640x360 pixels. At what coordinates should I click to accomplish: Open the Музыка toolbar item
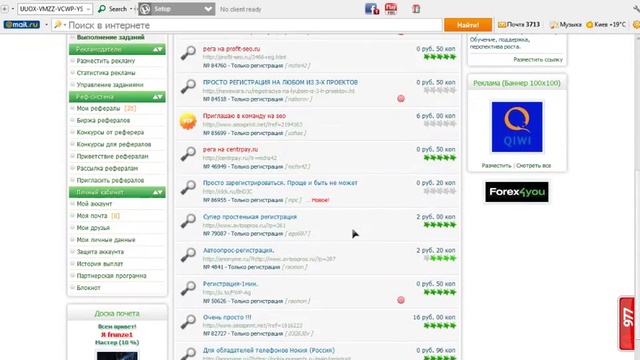(x=565, y=24)
